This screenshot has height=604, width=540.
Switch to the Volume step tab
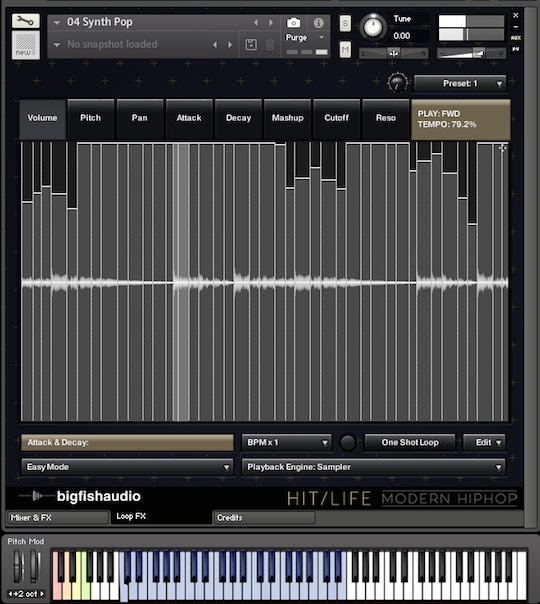click(42, 118)
